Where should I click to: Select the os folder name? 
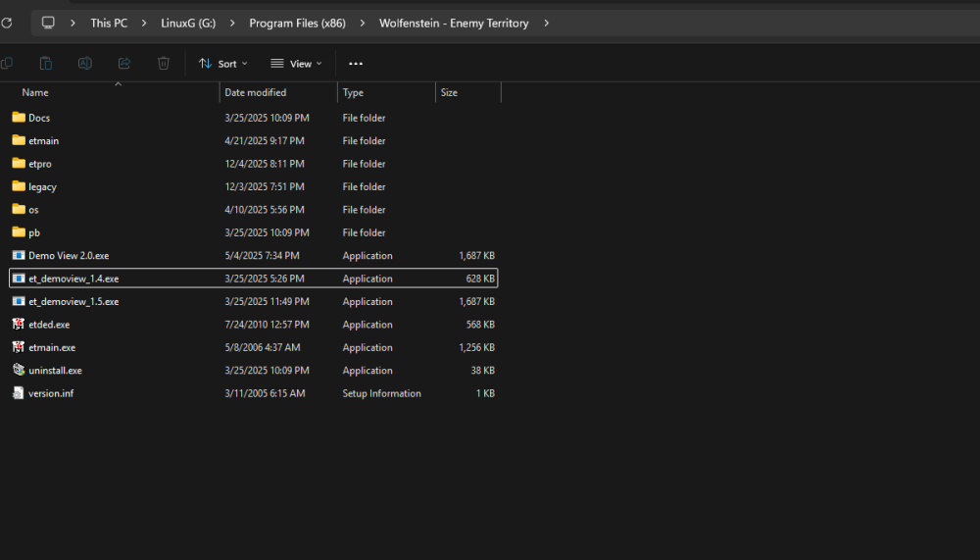tap(33, 210)
